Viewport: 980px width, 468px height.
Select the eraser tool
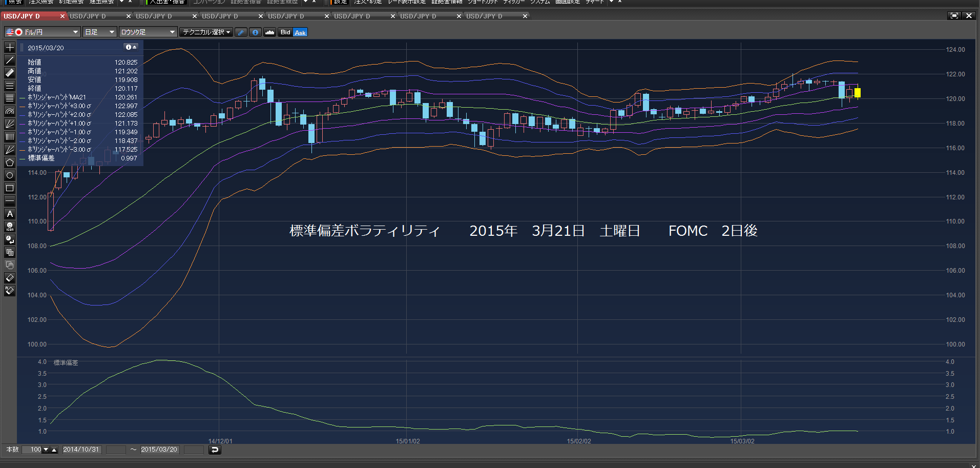click(x=10, y=278)
